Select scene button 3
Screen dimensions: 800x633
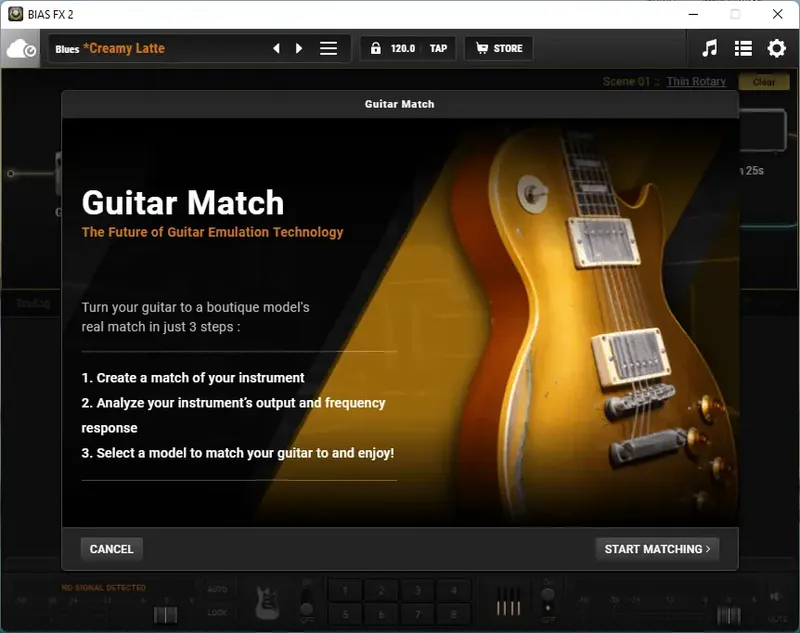click(x=417, y=591)
